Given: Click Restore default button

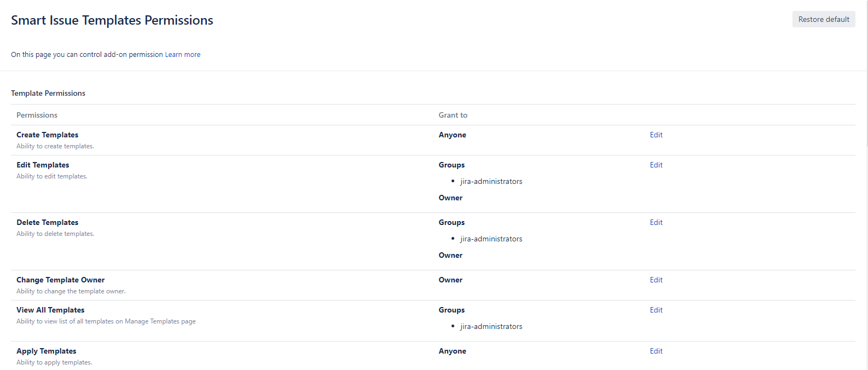Looking at the screenshot, I should pos(823,19).
